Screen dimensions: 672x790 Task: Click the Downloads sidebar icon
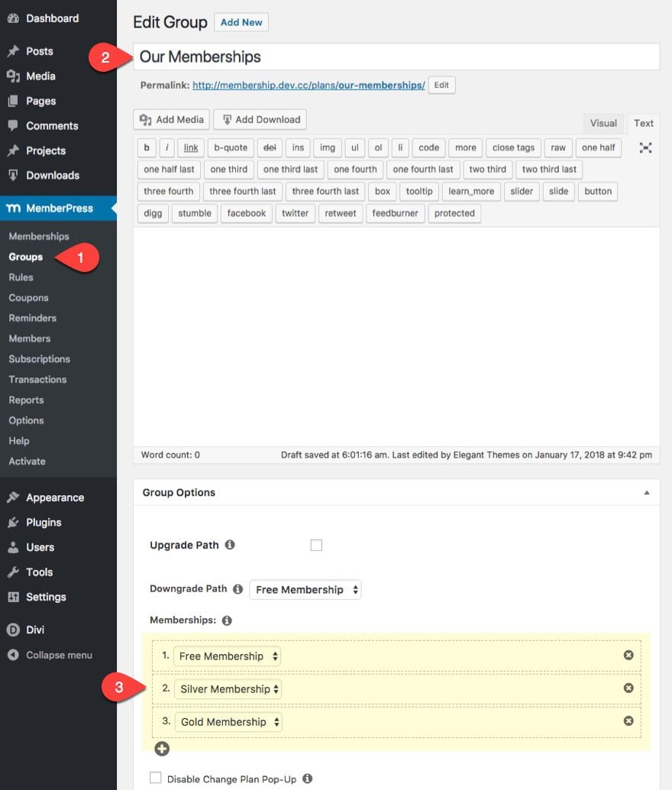coord(13,175)
